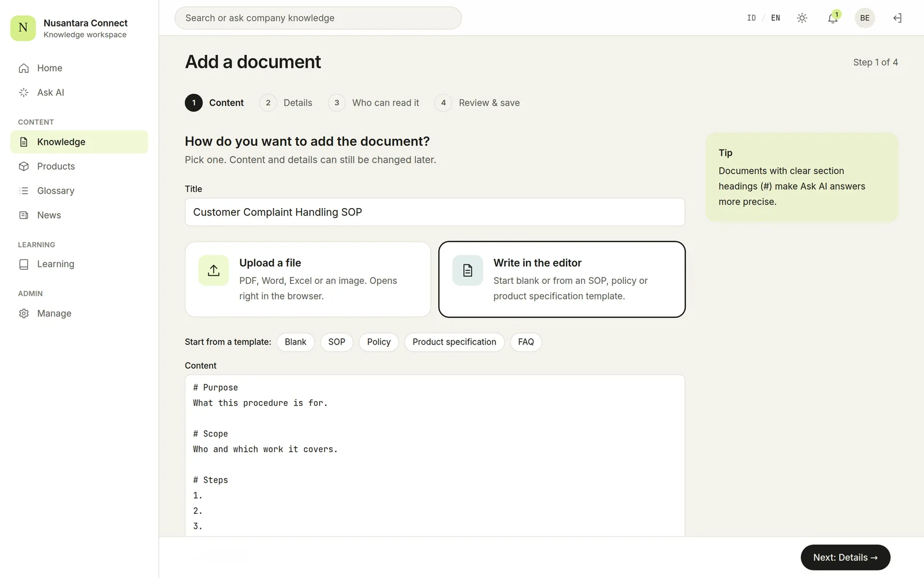
Task: Click the Tip card text
Action: point(792,186)
